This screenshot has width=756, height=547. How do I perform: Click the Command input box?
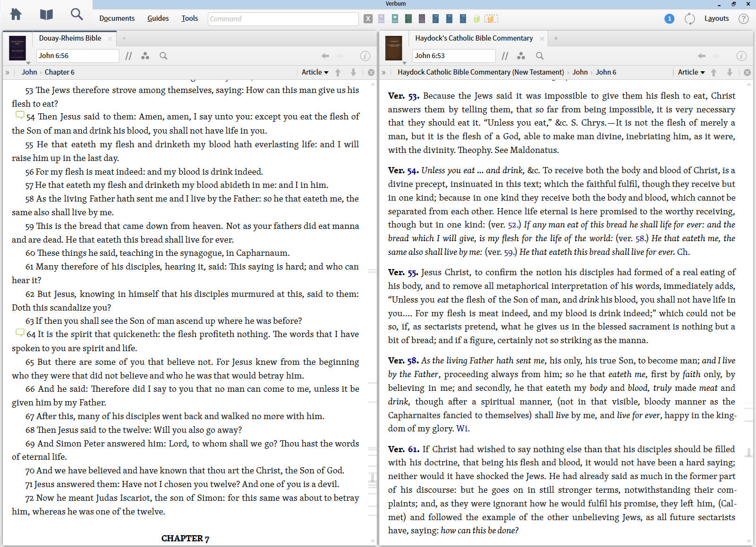283,19
